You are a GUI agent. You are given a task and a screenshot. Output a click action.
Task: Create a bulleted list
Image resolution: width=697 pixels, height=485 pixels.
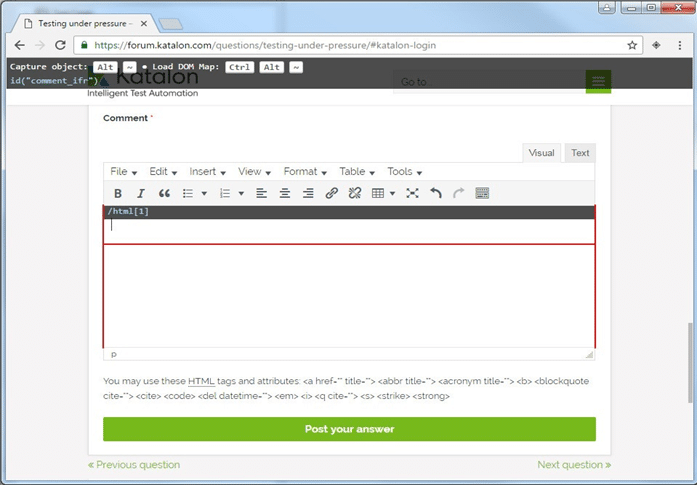pyautogui.click(x=188, y=193)
